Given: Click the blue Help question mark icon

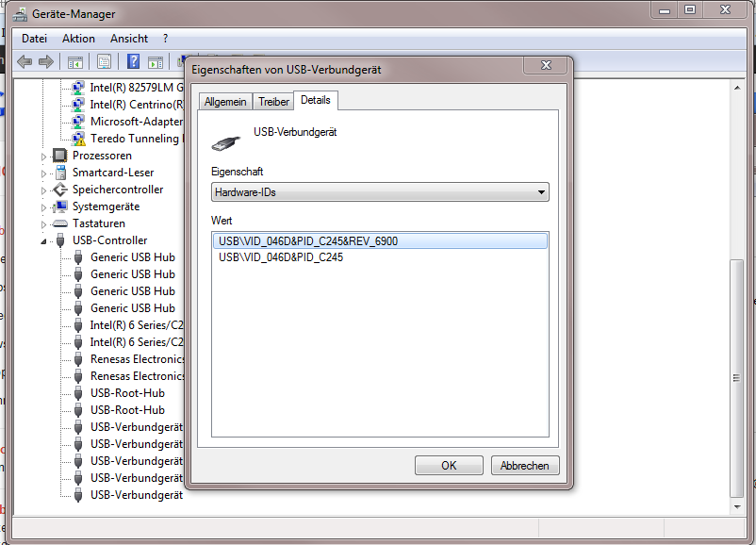Looking at the screenshot, I should coord(133,62).
